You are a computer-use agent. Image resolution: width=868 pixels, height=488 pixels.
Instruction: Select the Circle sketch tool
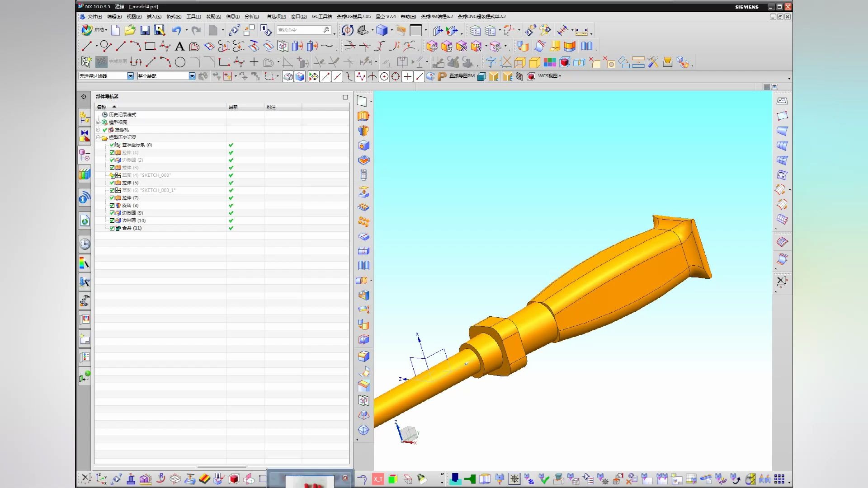180,62
